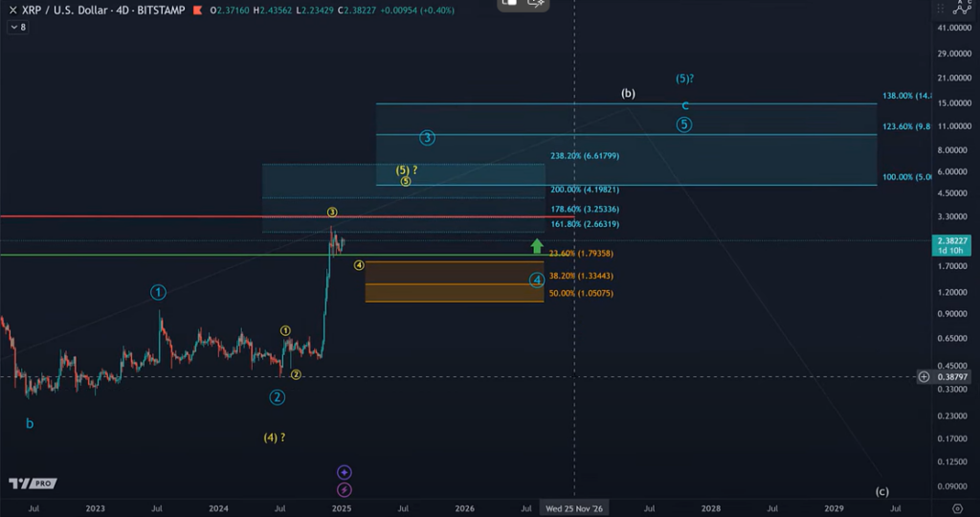Click the purple lightning bolt event icon
This screenshot has width=980, height=517.
pyautogui.click(x=344, y=489)
